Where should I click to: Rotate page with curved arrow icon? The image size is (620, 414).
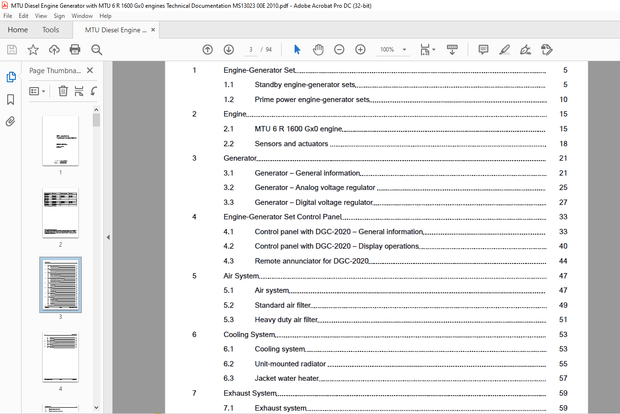[x=94, y=91]
